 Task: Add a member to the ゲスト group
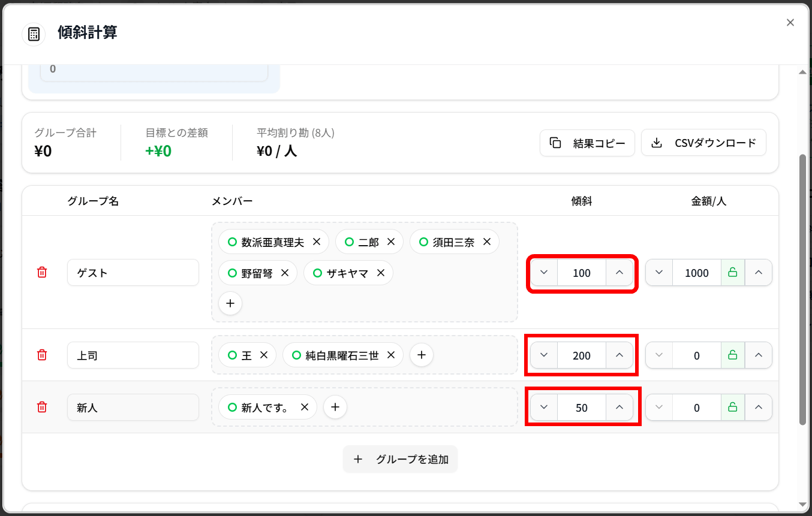(230, 303)
